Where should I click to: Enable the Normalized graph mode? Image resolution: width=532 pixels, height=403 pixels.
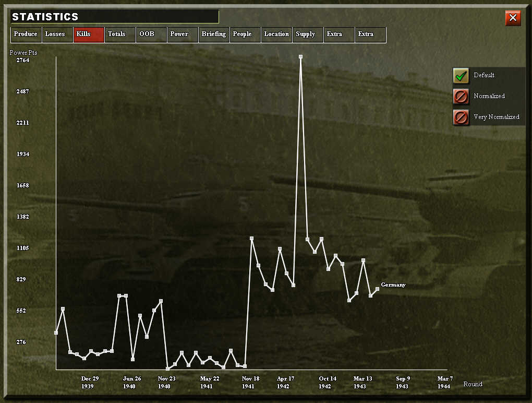click(461, 97)
